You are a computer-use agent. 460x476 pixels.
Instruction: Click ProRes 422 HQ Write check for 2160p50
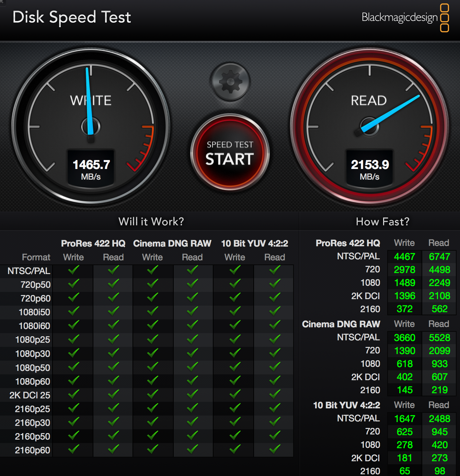pyautogui.click(x=73, y=436)
